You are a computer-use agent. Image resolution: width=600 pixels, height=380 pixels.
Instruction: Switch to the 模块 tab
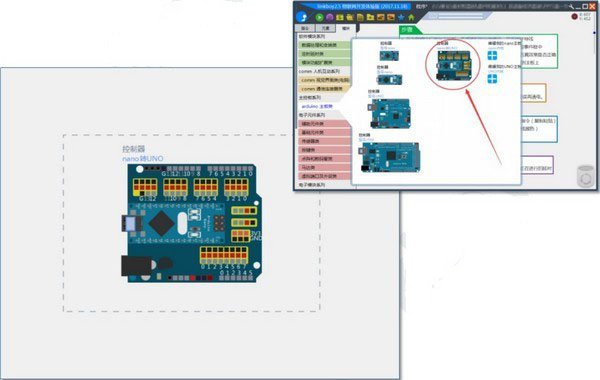(346, 28)
